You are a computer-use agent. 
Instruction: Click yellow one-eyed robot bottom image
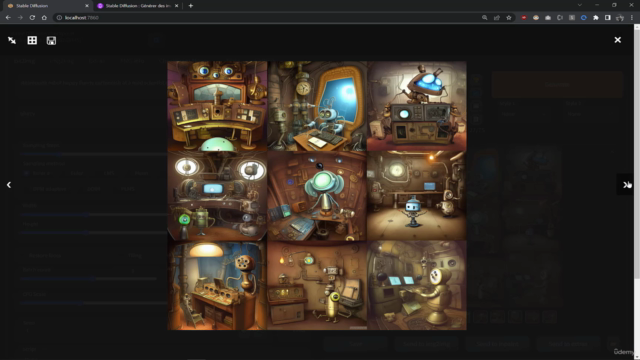click(317, 285)
